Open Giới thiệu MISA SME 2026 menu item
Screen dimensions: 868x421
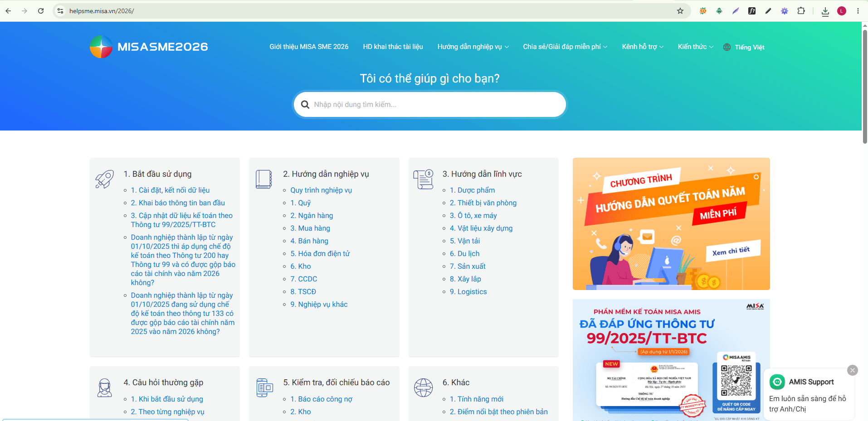(x=309, y=47)
